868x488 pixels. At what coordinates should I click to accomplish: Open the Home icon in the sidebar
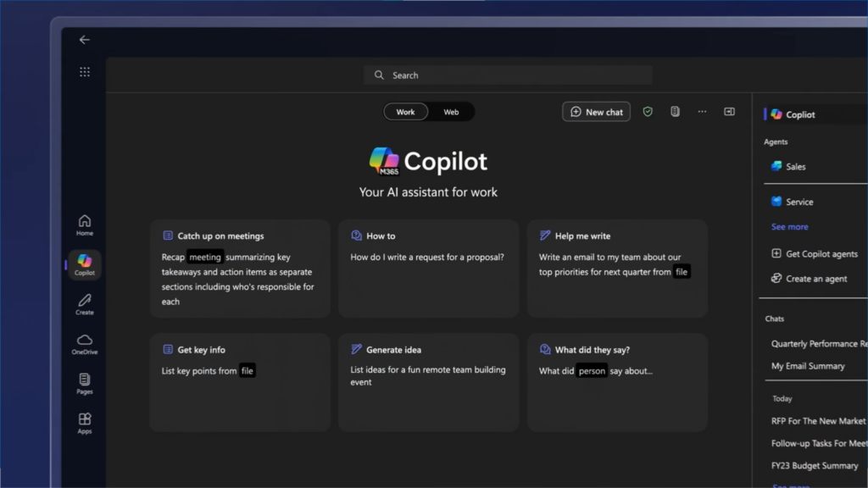(84, 222)
